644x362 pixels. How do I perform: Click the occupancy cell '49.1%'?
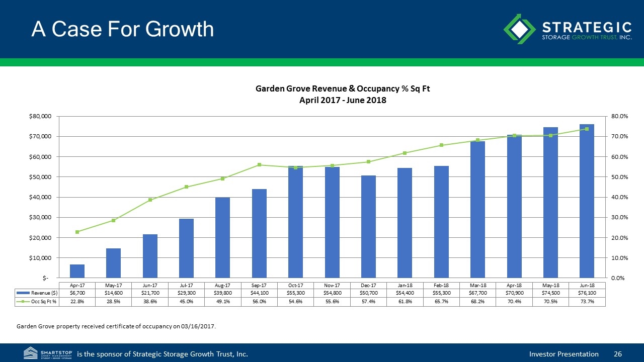222,302
